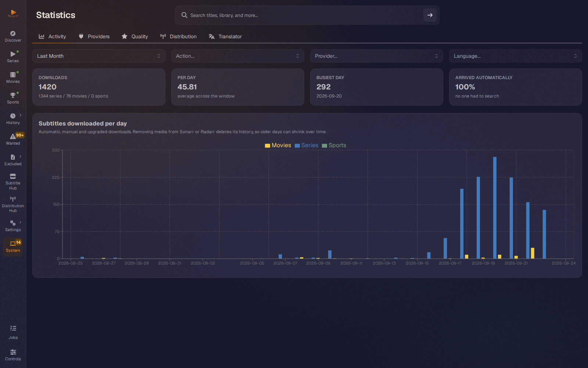Go to Series in sidebar
This screenshot has height=368, width=588.
click(x=13, y=57)
